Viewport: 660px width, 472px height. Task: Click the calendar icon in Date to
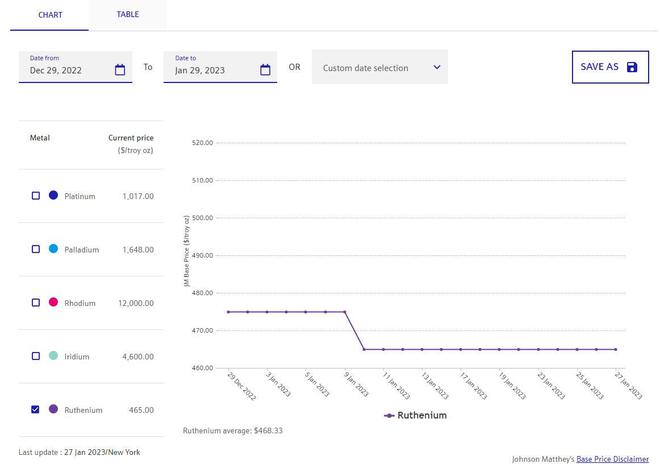265,70
